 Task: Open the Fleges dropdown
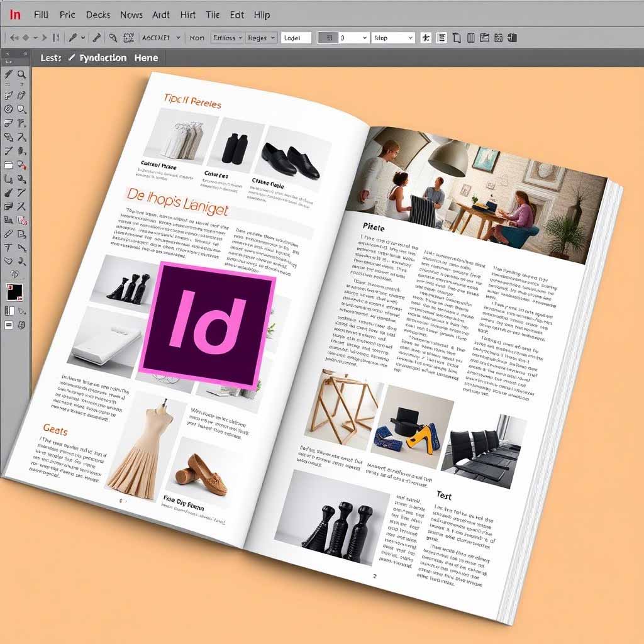[261, 38]
